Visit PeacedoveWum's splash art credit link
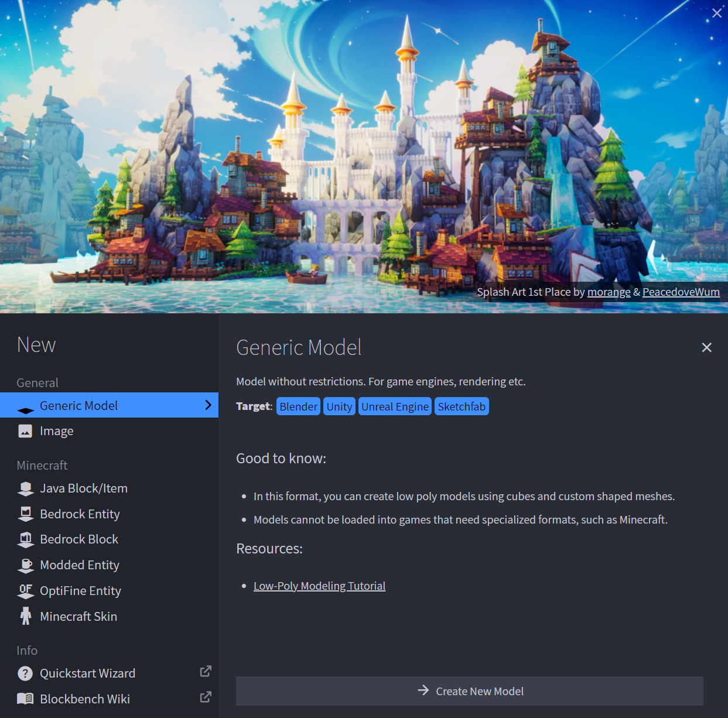This screenshot has width=728, height=718. click(681, 292)
